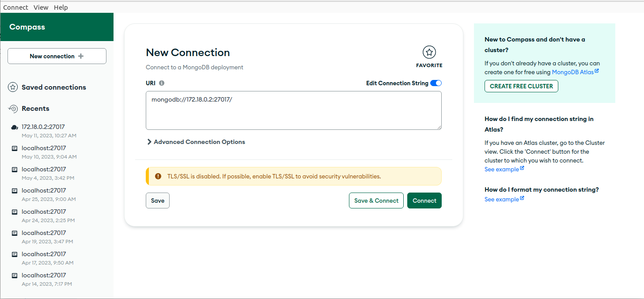
Task: Select localhost:27017 from May 10, 2023
Action: [57, 152]
